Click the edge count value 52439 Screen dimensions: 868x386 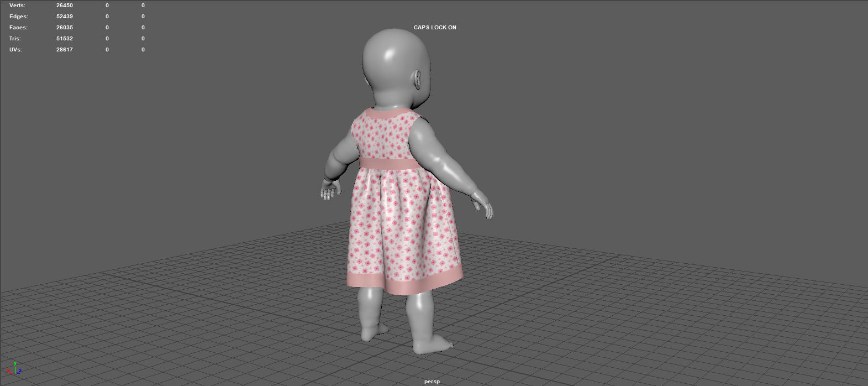click(65, 17)
